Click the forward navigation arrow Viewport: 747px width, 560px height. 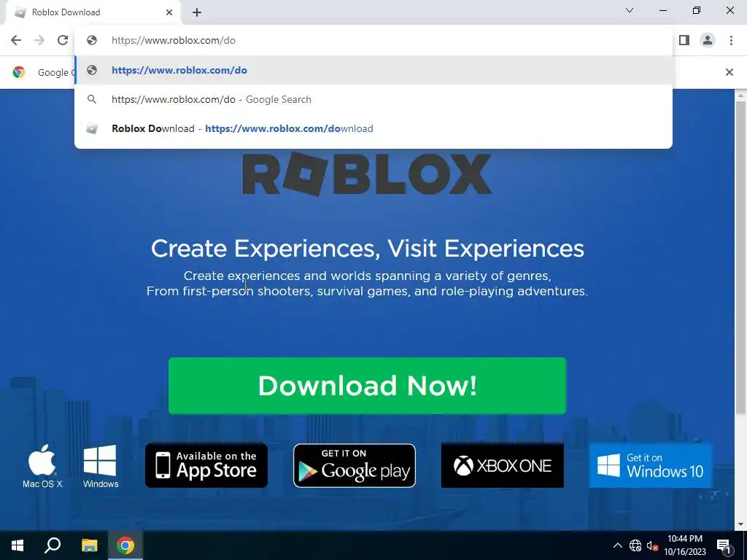click(39, 40)
